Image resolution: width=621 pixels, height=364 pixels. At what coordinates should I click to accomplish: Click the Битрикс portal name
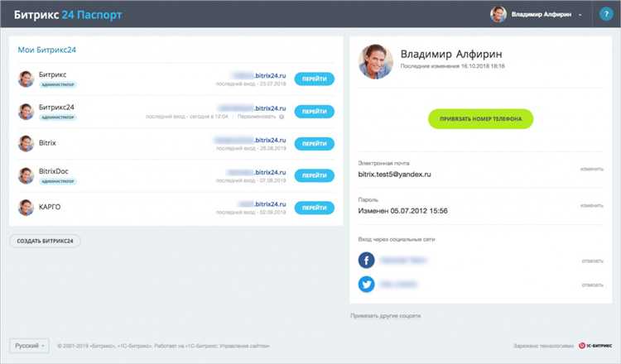(53, 74)
